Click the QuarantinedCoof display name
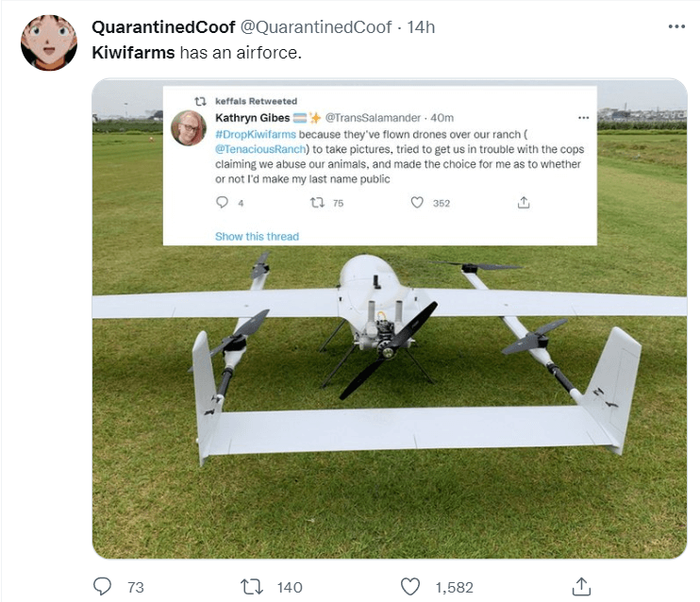This screenshot has width=700, height=602. click(x=163, y=27)
